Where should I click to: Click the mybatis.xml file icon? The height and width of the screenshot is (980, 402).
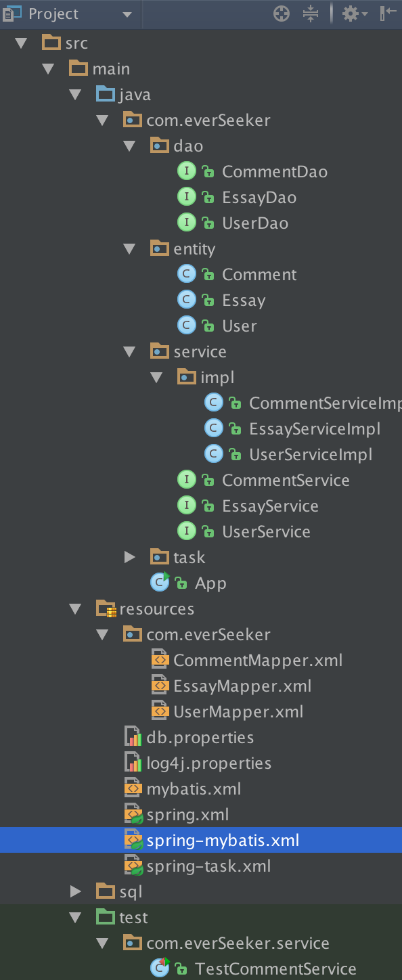133,788
